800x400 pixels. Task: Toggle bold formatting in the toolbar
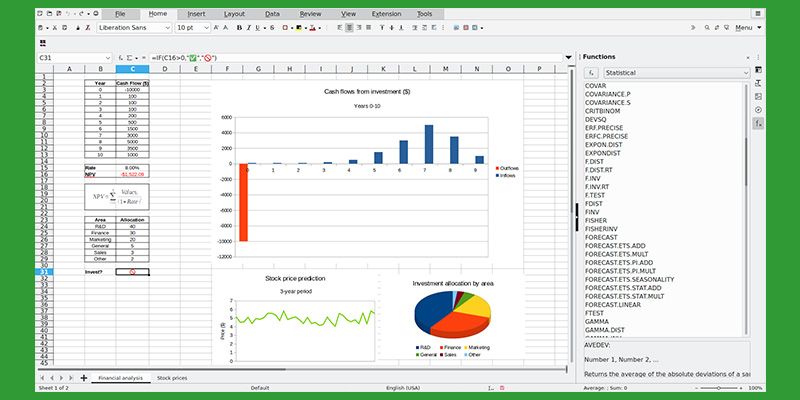tap(239, 28)
